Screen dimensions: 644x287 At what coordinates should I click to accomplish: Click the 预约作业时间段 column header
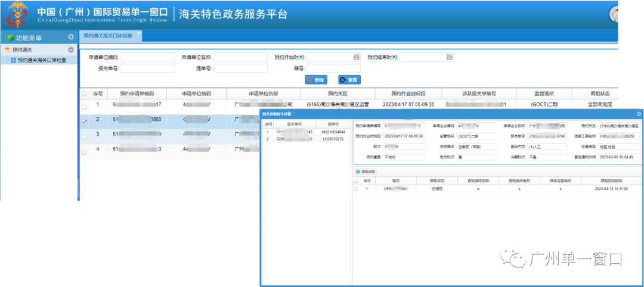(408, 93)
